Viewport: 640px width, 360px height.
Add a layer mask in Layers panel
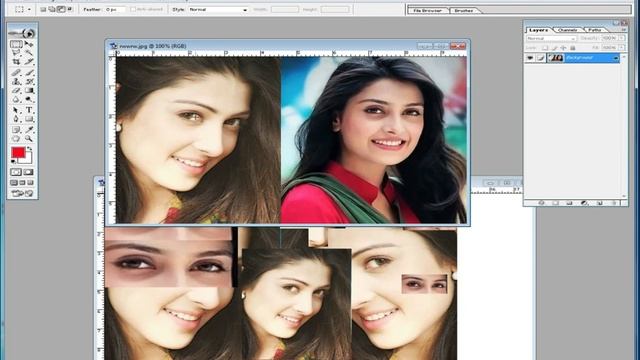[x=556, y=202]
